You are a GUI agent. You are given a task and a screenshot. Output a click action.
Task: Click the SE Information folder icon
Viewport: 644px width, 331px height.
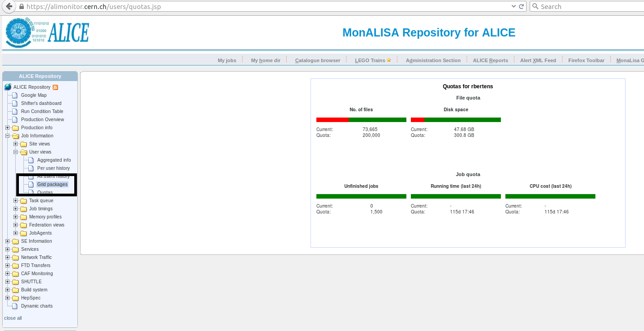coord(15,241)
